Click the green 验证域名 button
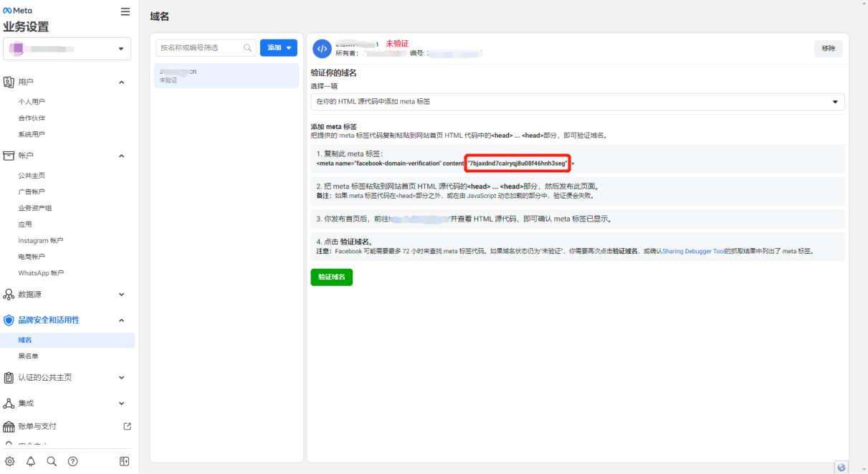Screen dimensions: 868x474 pos(332,277)
